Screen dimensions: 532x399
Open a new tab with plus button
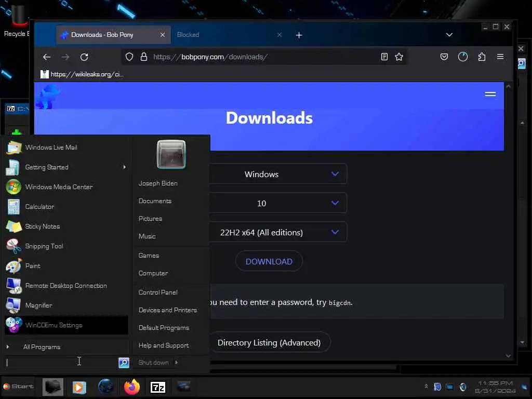(x=299, y=35)
